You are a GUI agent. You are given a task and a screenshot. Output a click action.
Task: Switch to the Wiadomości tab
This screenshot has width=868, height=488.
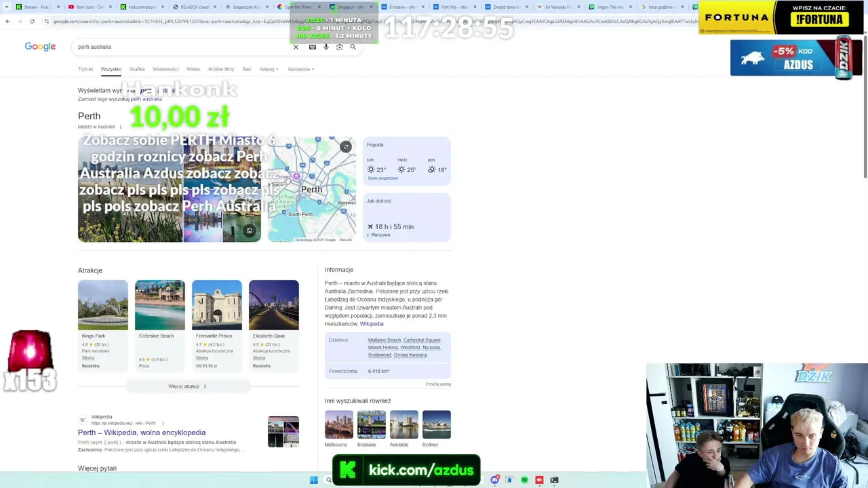point(165,69)
